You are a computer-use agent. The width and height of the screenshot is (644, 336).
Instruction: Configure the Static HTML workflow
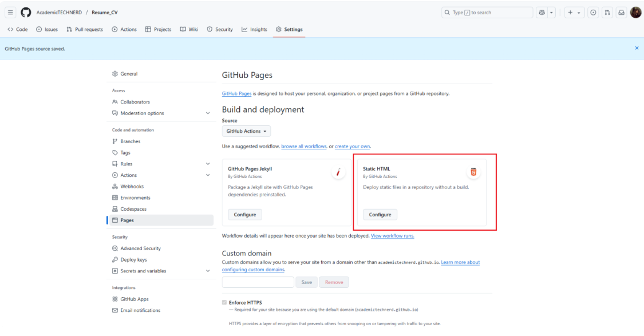click(x=380, y=215)
